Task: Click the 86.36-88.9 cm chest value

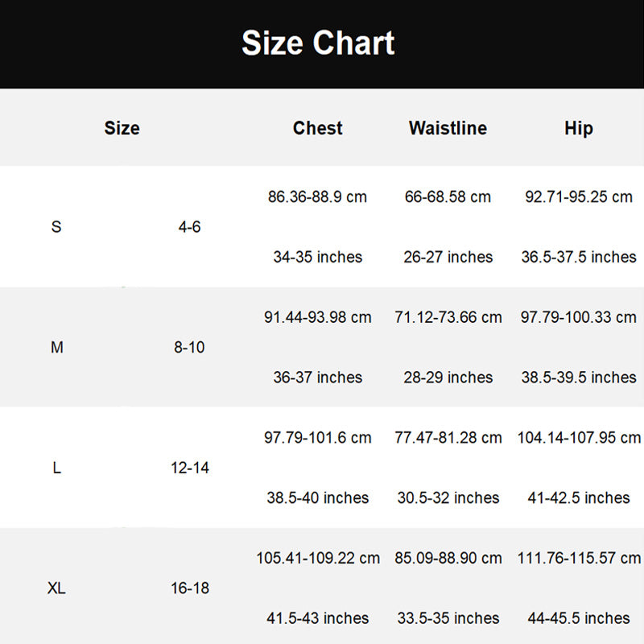Action: pos(317,197)
